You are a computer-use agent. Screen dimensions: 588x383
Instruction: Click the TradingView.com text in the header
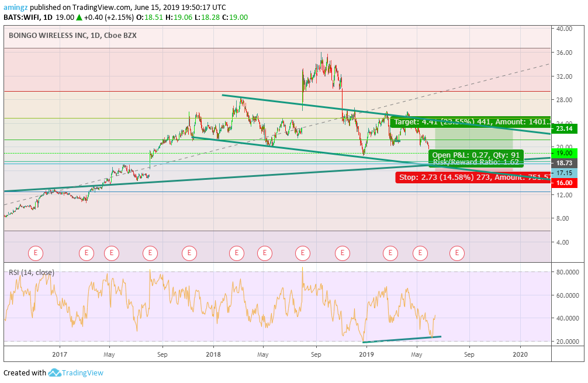tap(102, 8)
